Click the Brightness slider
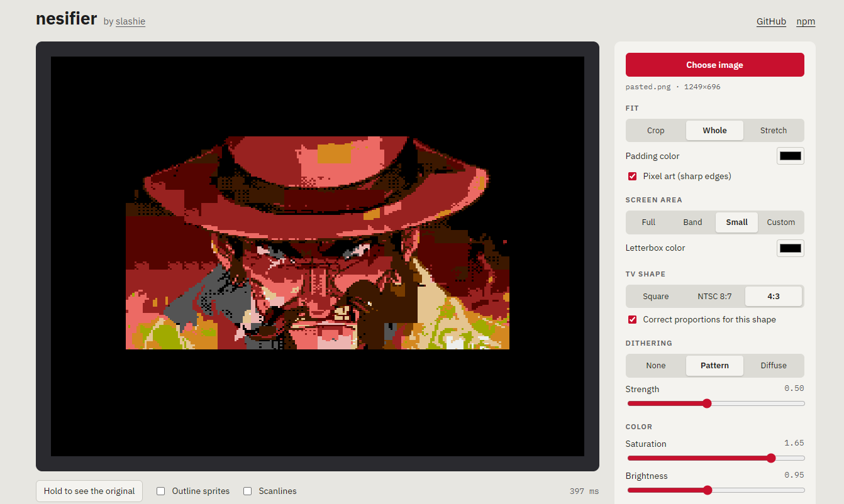Image resolution: width=844 pixels, height=504 pixels. pos(715,490)
